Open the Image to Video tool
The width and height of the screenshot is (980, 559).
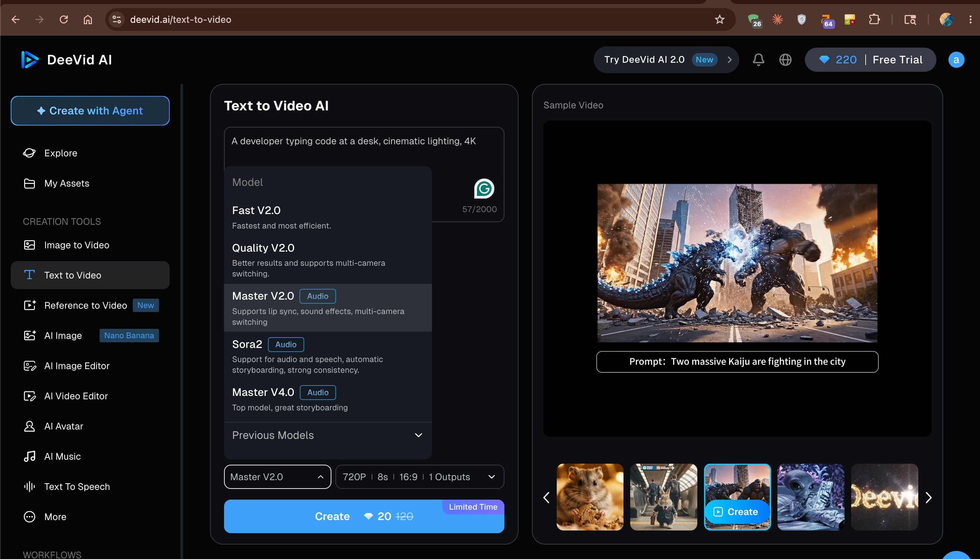tap(90, 245)
